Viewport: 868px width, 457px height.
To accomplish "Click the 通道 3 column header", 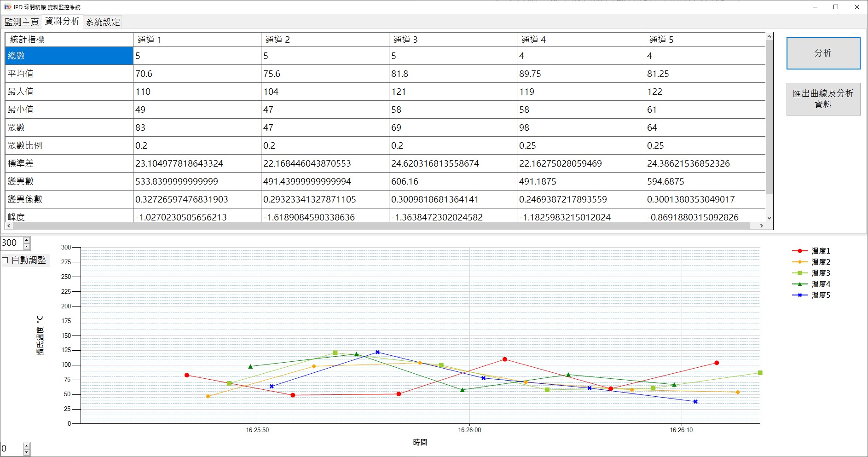I will (x=453, y=40).
